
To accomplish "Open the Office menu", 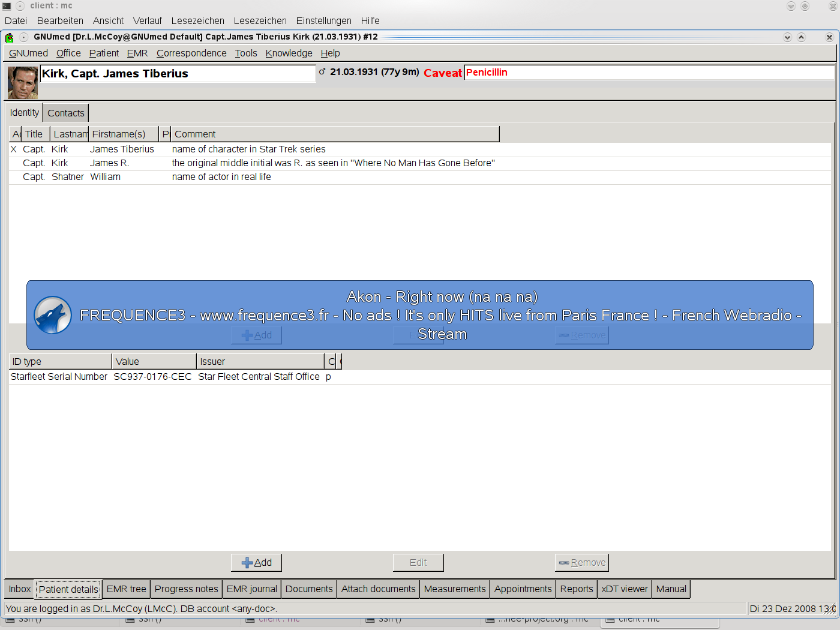I will click(68, 53).
